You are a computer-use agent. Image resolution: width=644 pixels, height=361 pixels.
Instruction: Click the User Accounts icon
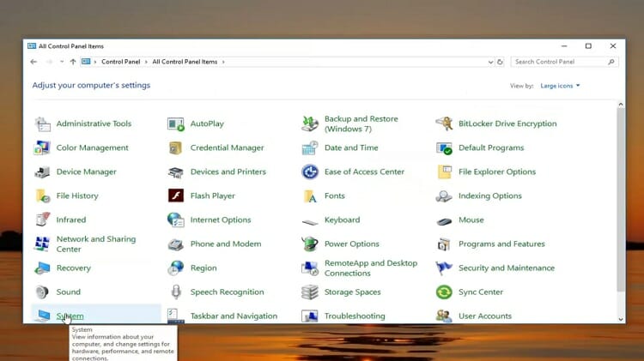click(444, 316)
